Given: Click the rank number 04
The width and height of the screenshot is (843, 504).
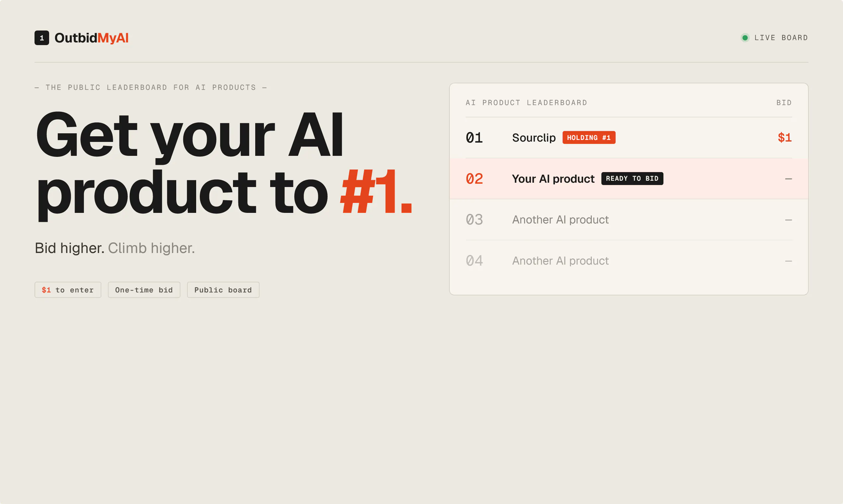Looking at the screenshot, I should (x=474, y=261).
